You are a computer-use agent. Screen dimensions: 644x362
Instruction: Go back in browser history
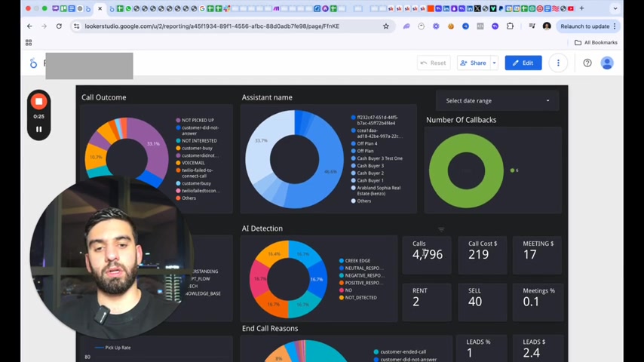pyautogui.click(x=29, y=26)
